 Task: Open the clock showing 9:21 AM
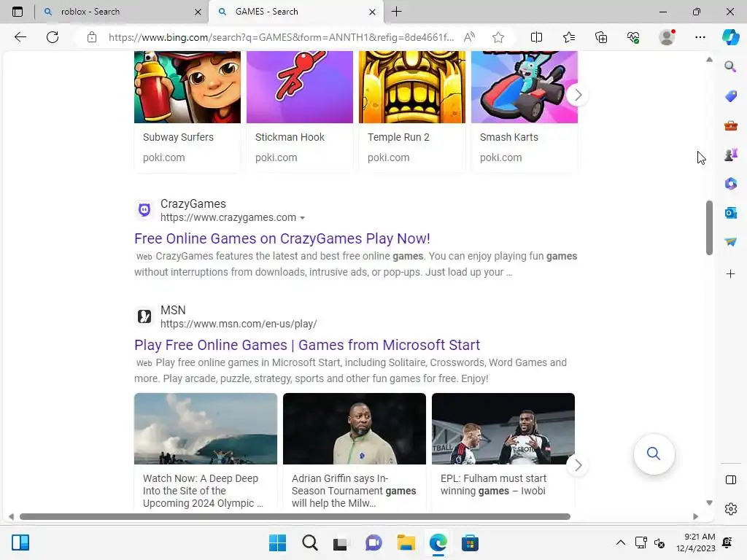(695, 542)
